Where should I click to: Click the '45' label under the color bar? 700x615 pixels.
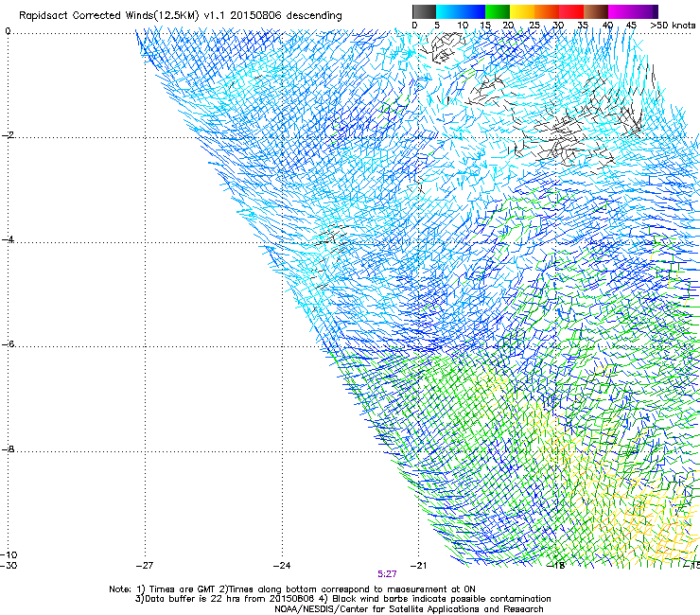point(631,25)
